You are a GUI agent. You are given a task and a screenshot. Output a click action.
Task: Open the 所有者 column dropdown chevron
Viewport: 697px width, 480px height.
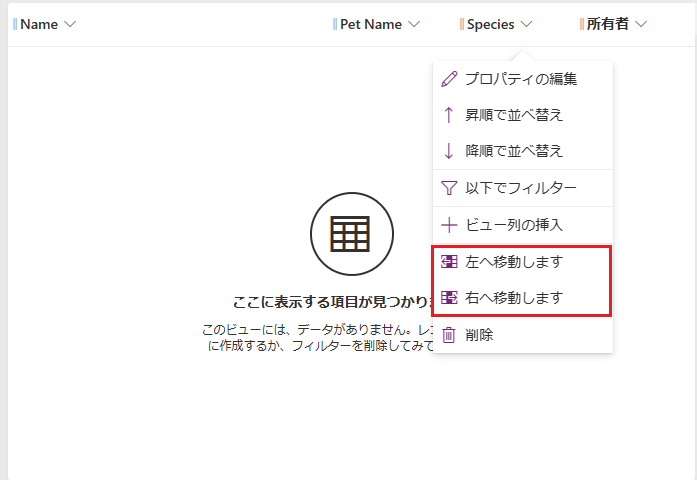tap(641, 24)
